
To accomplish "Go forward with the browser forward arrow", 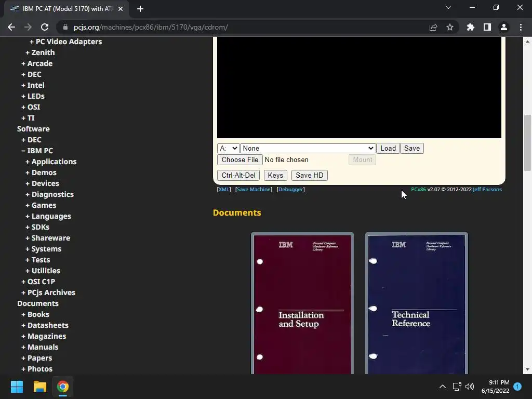I will coord(28,27).
